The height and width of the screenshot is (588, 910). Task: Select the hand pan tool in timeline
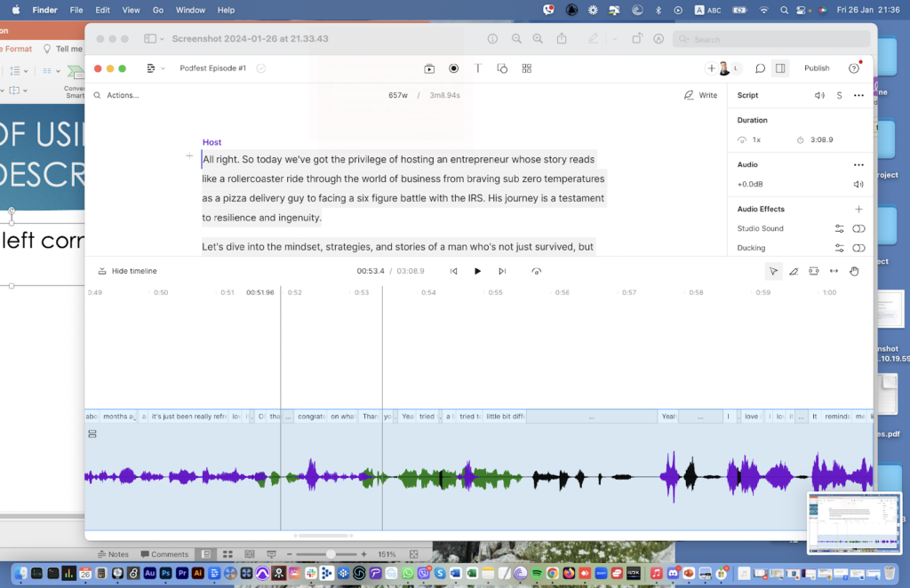854,271
